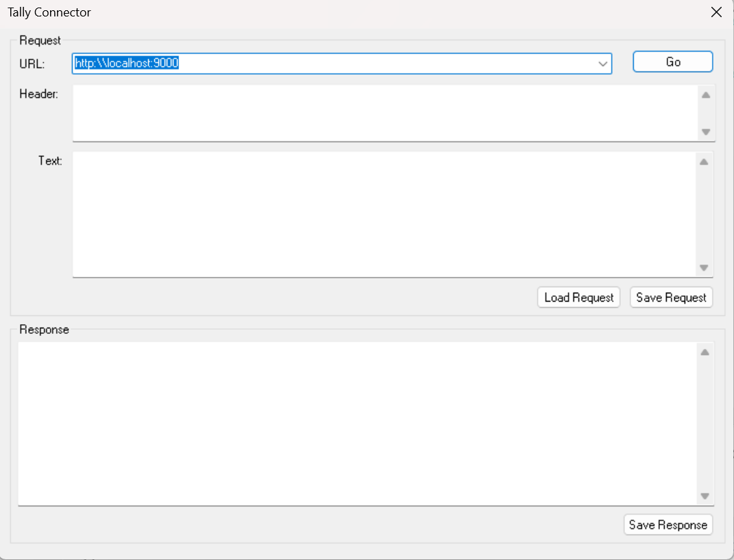Close the Tally Connector window
Screen dimensions: 734x560
pyautogui.click(x=716, y=12)
